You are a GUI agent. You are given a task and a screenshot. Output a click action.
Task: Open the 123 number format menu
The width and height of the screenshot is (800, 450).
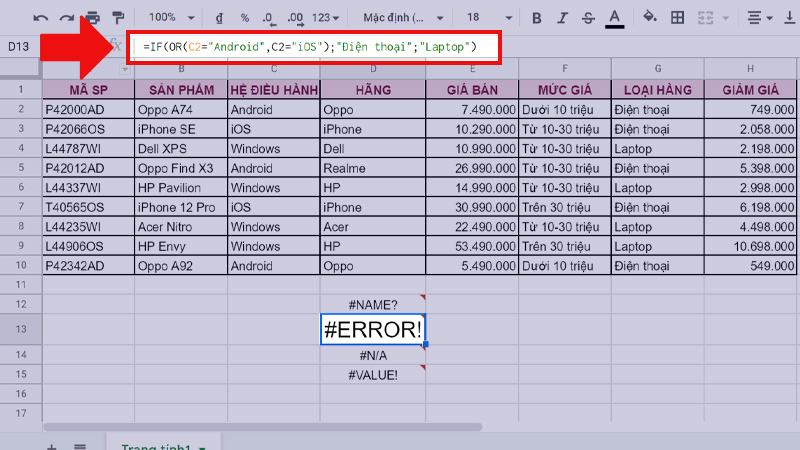pos(326,18)
